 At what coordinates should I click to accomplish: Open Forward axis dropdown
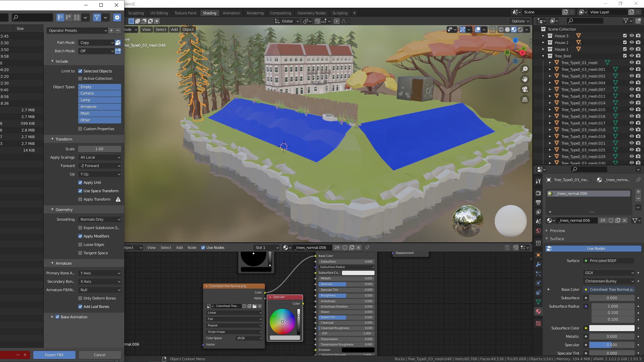click(x=100, y=166)
